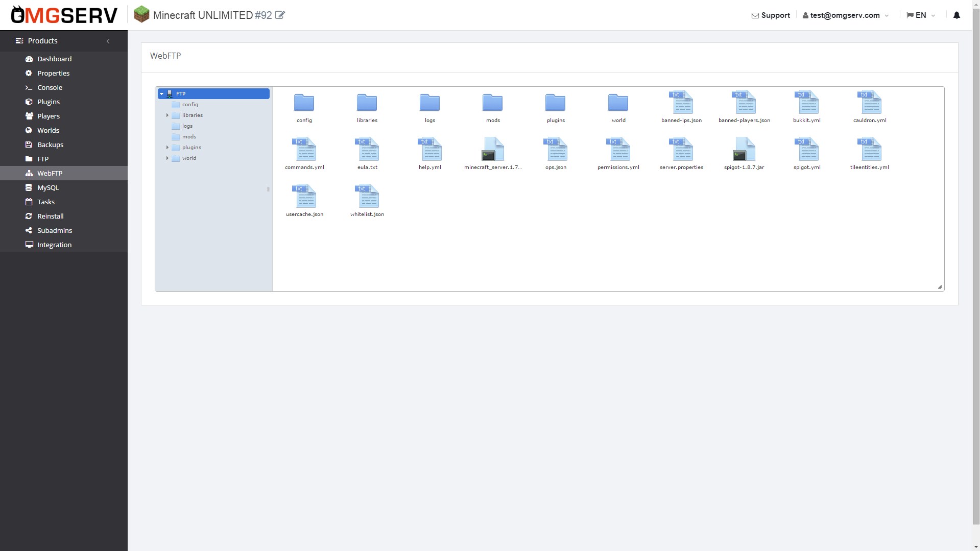Image resolution: width=980 pixels, height=551 pixels.
Task: Open FTP in the sidebar
Action: (x=64, y=159)
